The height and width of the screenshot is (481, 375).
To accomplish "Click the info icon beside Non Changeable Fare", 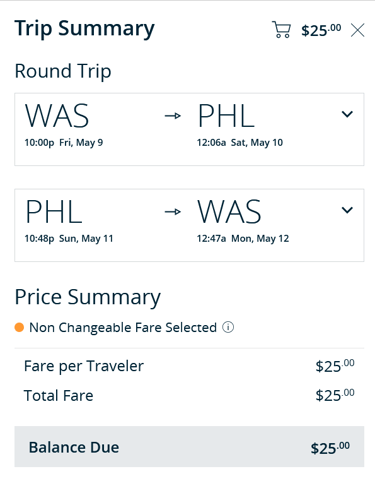I will click(x=228, y=327).
